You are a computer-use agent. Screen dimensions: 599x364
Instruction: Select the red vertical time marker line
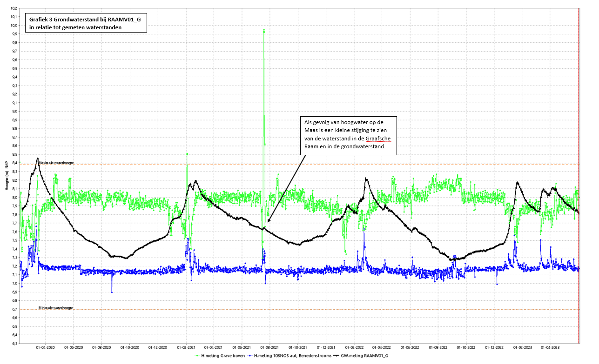point(579,186)
